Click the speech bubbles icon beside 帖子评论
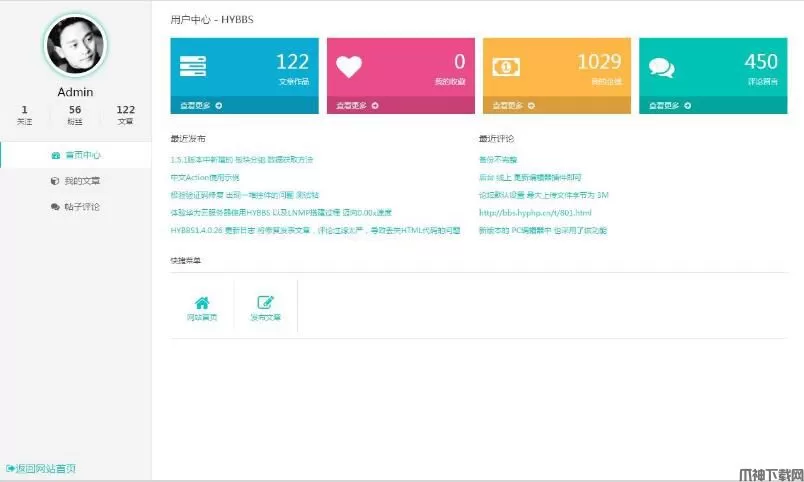 [55, 207]
